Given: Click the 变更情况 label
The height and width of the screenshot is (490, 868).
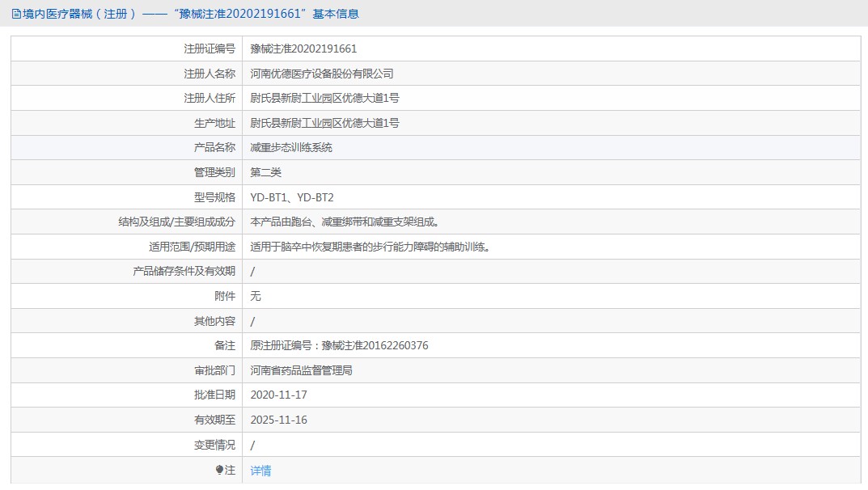Looking at the screenshot, I should point(214,445).
